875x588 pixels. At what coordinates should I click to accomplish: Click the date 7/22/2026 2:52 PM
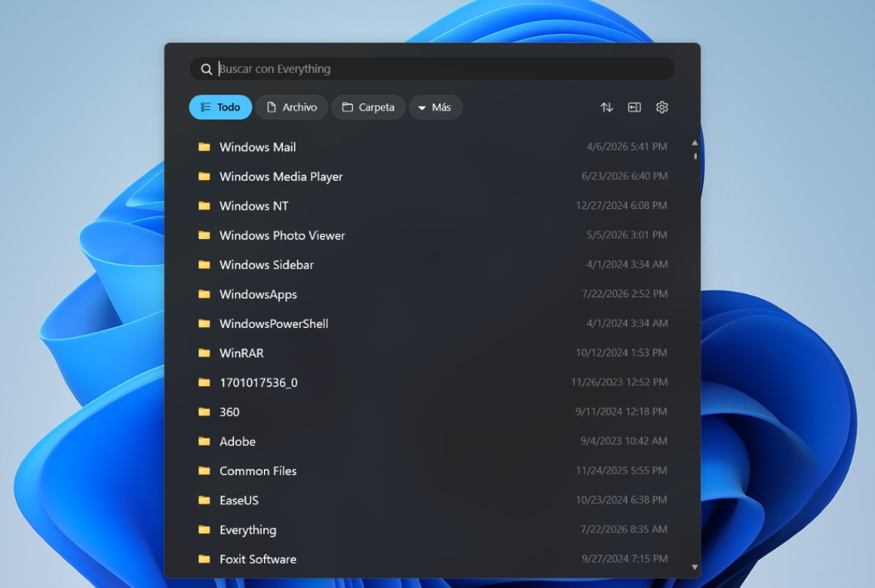click(x=624, y=294)
